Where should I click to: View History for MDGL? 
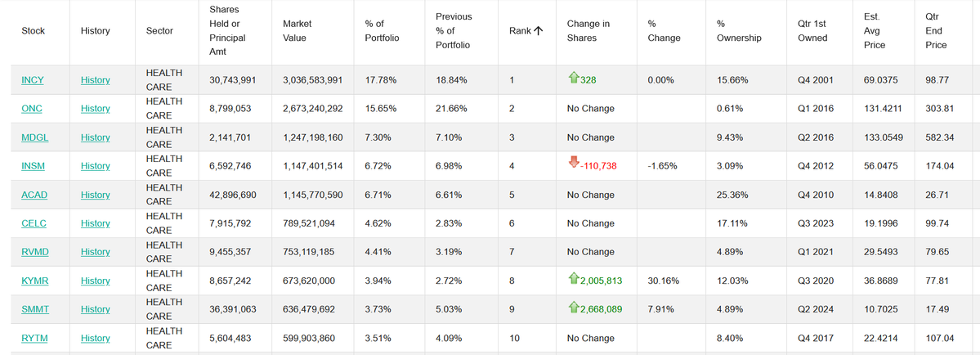pos(95,137)
